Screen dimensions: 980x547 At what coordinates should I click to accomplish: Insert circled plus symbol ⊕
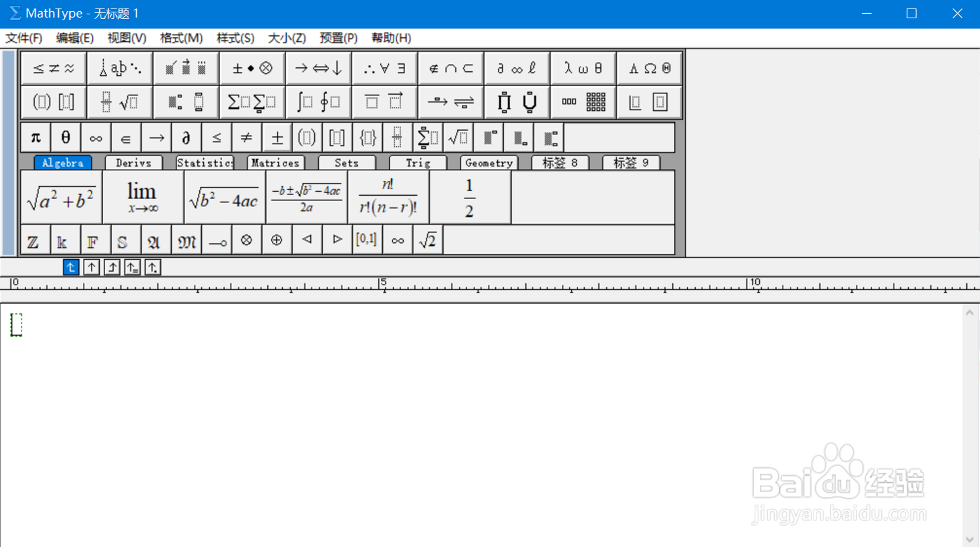click(277, 240)
